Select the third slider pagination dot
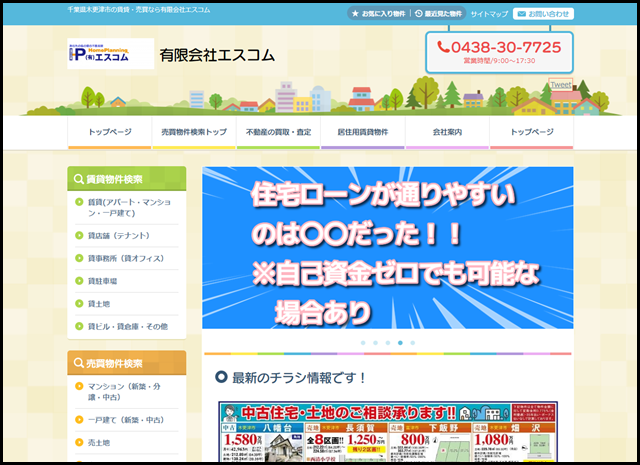The width and height of the screenshot is (640, 465). (x=388, y=343)
